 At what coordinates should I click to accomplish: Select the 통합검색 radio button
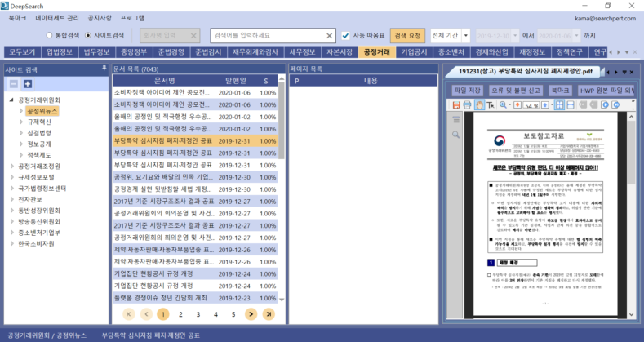(48, 36)
